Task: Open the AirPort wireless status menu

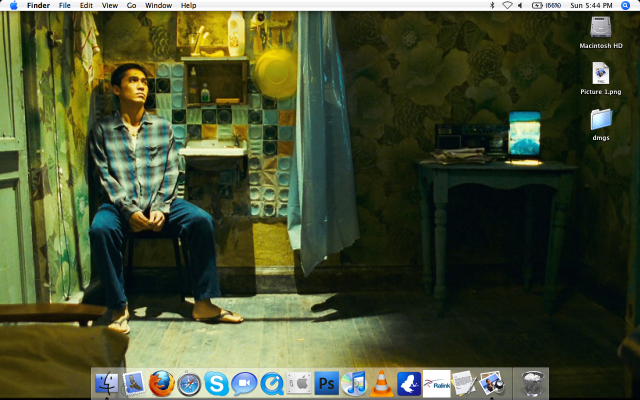Action: 507,5
